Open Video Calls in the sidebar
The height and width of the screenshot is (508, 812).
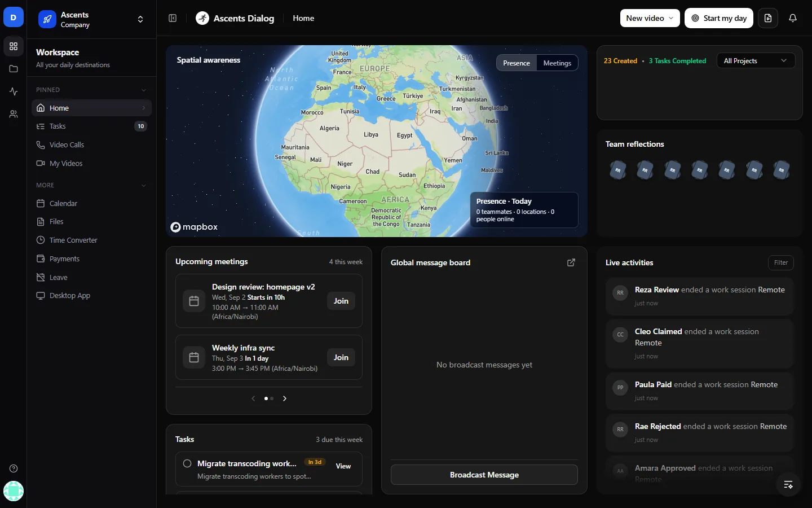point(91,145)
